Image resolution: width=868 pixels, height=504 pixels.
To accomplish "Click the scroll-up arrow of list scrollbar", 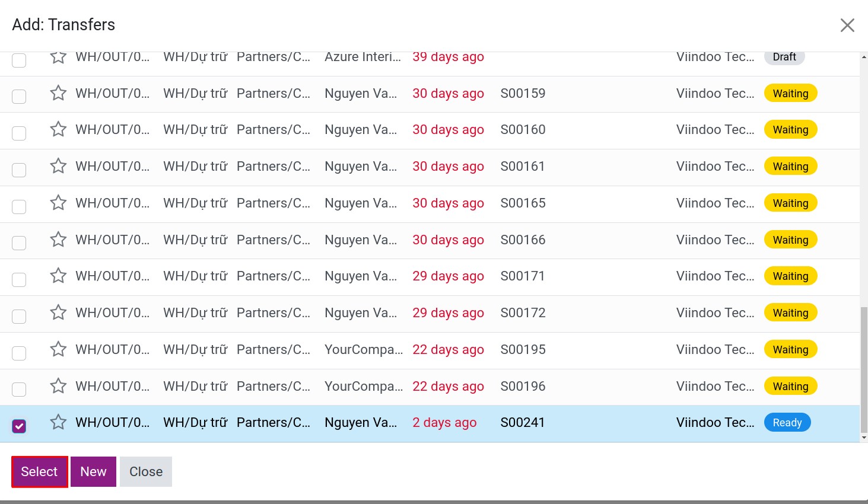I will [x=864, y=57].
